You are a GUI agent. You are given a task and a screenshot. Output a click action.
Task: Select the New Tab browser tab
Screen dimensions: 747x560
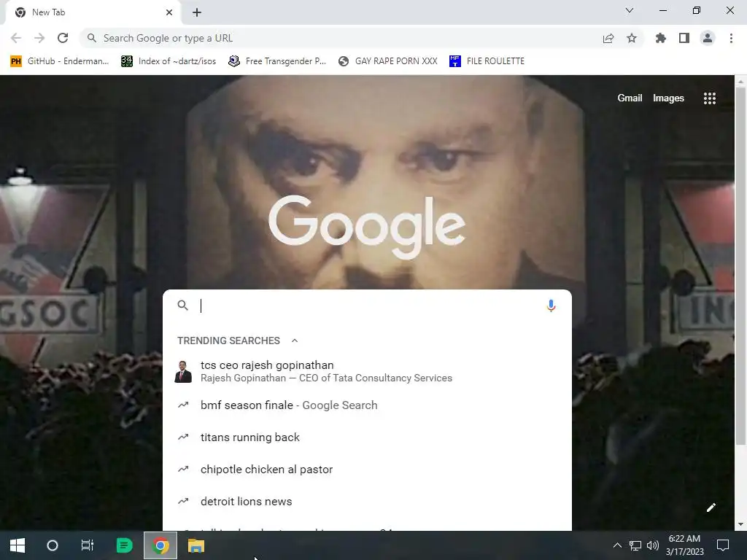coord(93,12)
